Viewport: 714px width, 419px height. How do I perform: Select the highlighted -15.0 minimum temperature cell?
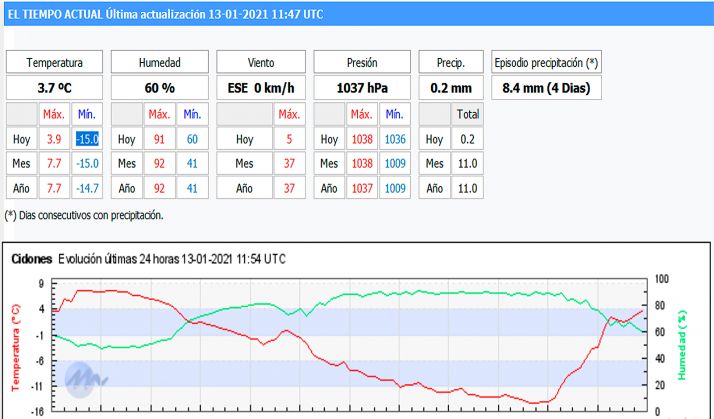[x=87, y=139]
